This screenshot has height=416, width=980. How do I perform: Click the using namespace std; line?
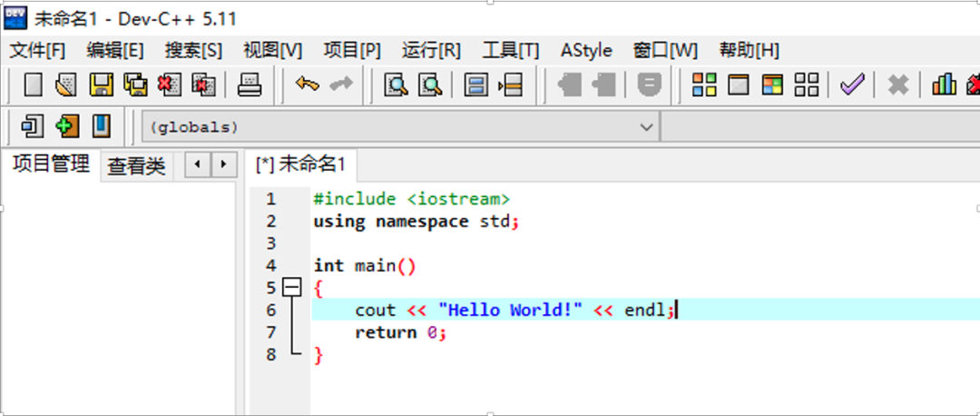416,222
